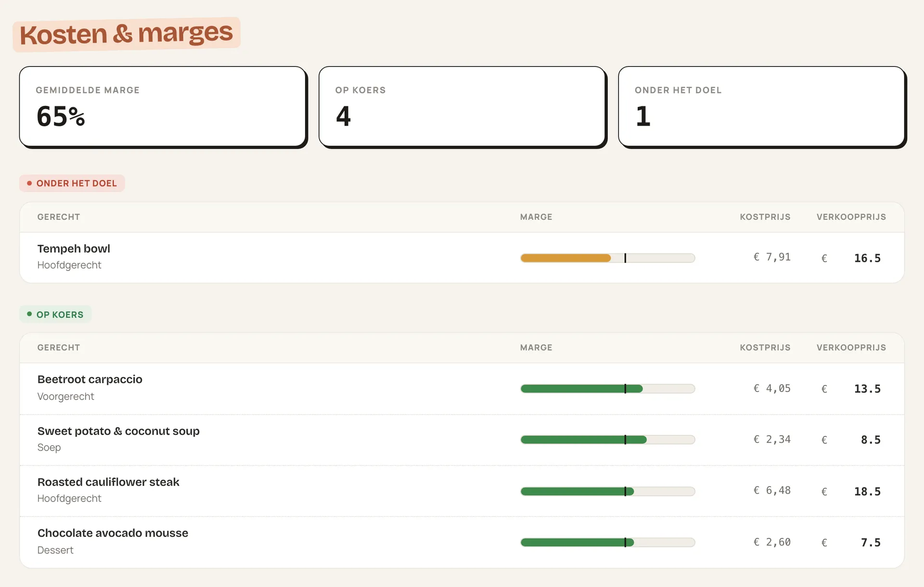Screen dimensions: 924x587
Task: Open the Onder het doel summary card
Action: 761,107
